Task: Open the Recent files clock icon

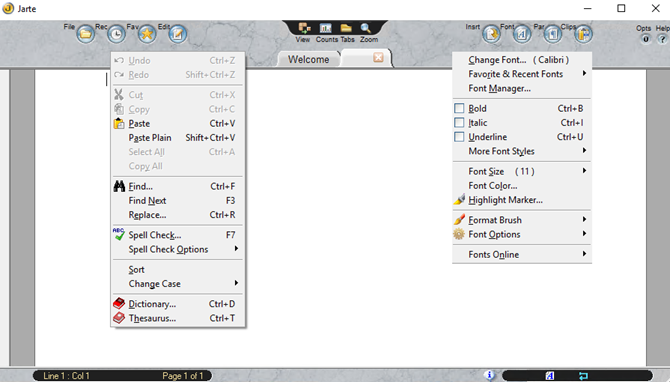Action: [x=116, y=34]
